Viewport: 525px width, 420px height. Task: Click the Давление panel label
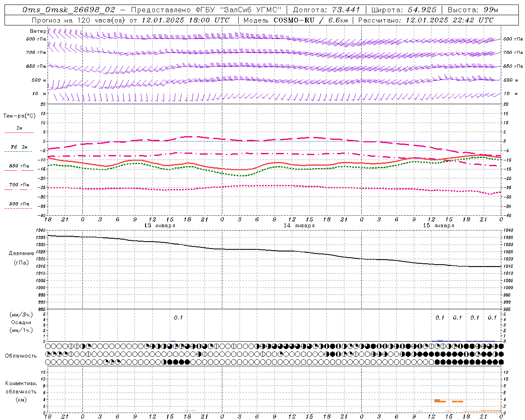(21, 253)
